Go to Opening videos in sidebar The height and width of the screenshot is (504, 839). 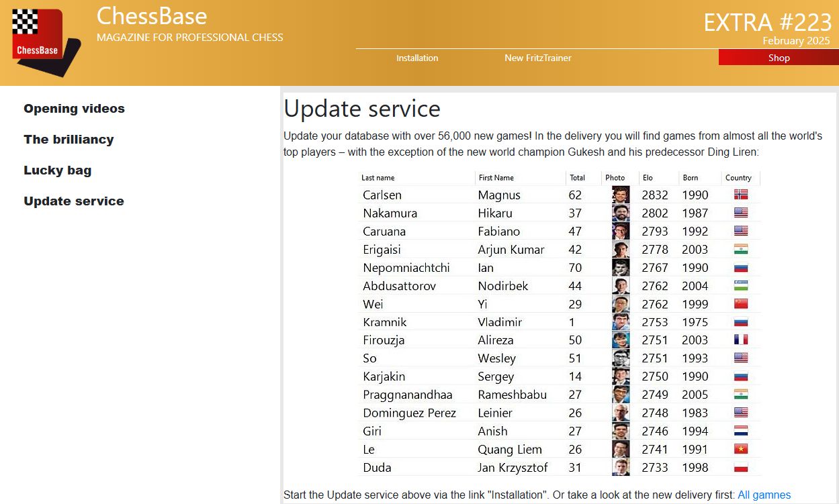[74, 109]
